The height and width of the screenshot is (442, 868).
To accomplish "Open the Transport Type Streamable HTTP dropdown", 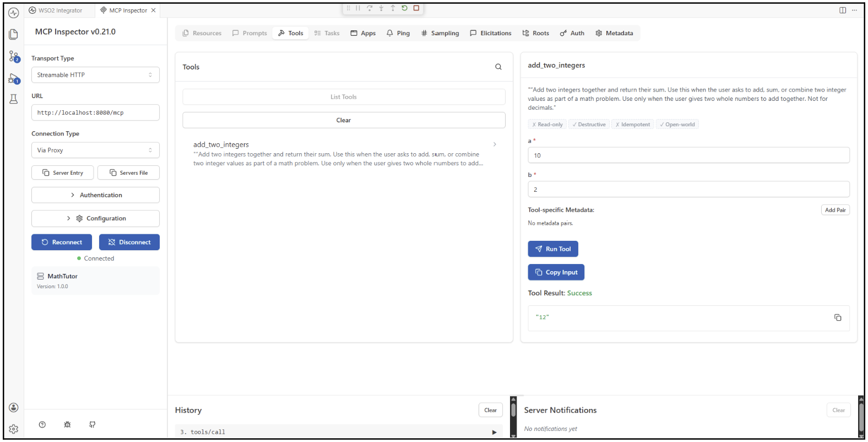I will point(95,75).
